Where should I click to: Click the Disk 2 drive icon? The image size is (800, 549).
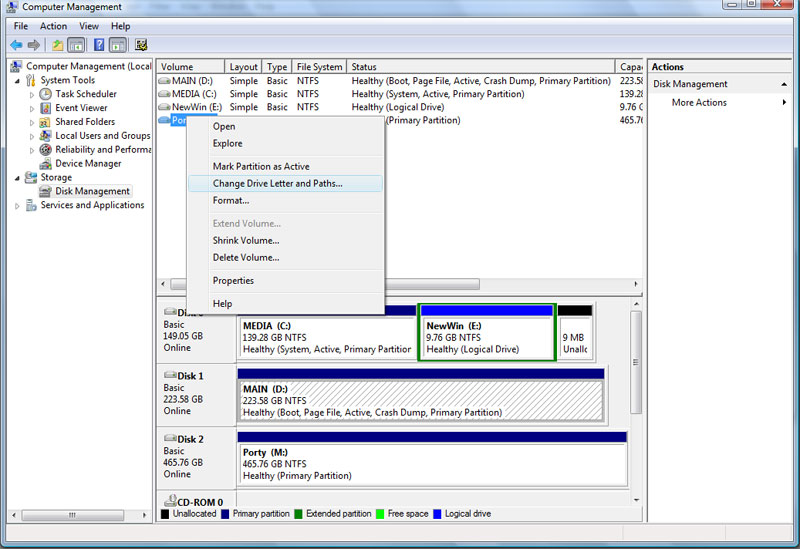click(x=169, y=439)
